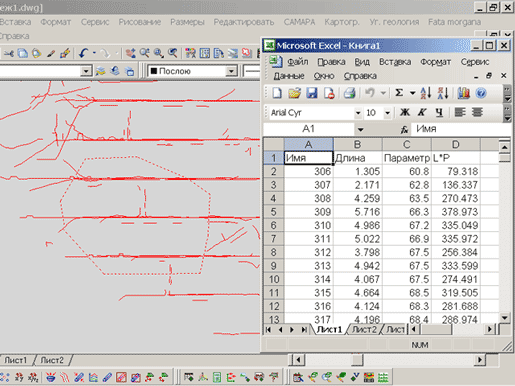Image resolution: width=515 pixels, height=386 pixels.
Task: Click the Excel formula bar containing Имя
Action: coord(461,129)
